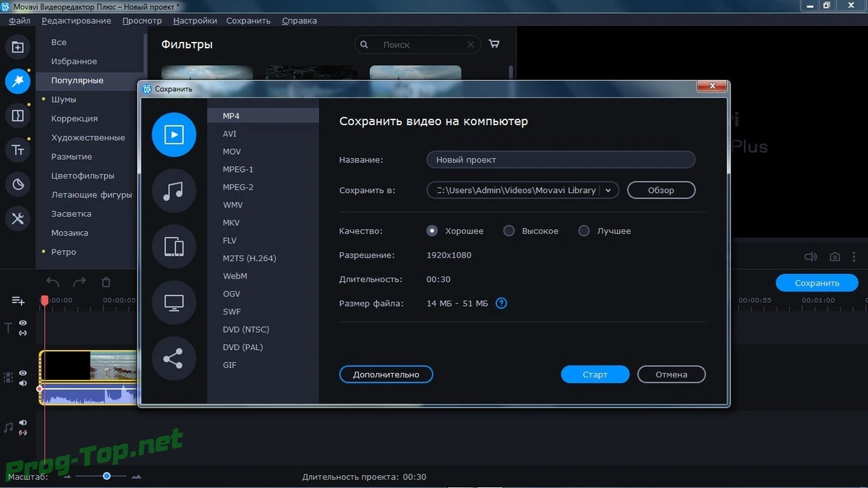Open the Transitions panel icon
The height and width of the screenshot is (488, 868).
pyautogui.click(x=18, y=116)
